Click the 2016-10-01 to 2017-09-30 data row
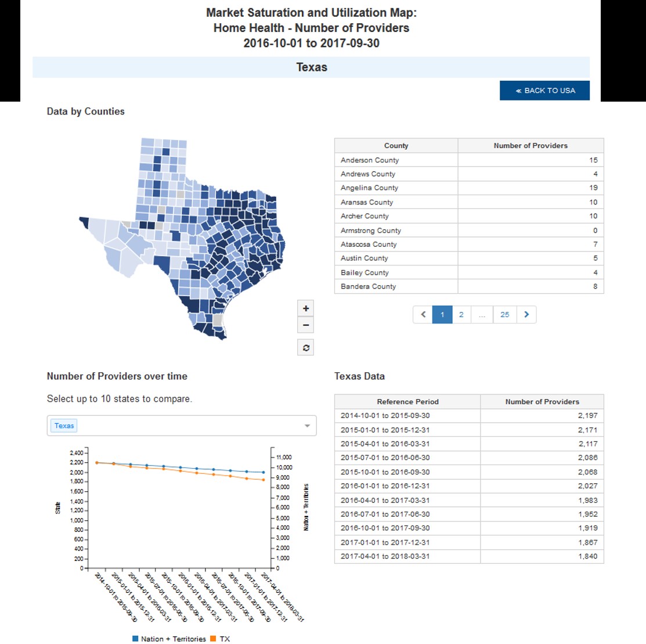 (x=468, y=528)
